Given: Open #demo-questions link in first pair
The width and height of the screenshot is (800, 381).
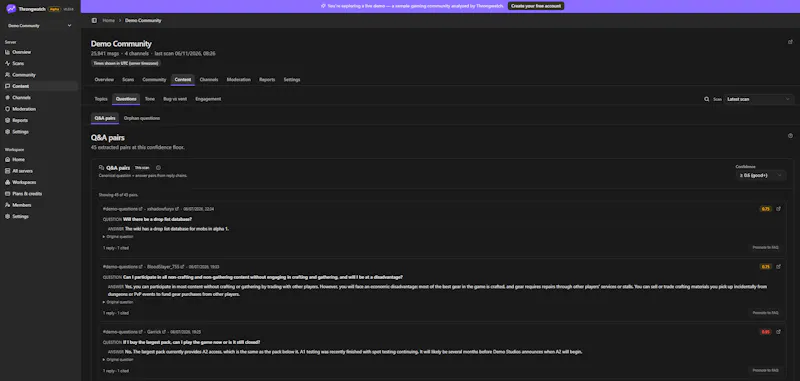Looking at the screenshot, I should click(122, 209).
